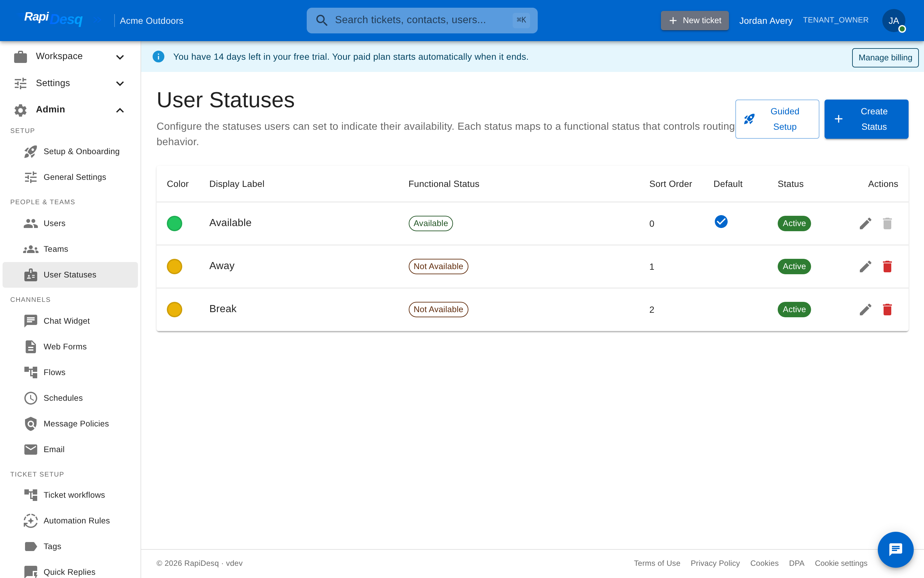Click the Active badge in Break row
Image resolution: width=924 pixels, height=578 pixels.
[794, 310]
